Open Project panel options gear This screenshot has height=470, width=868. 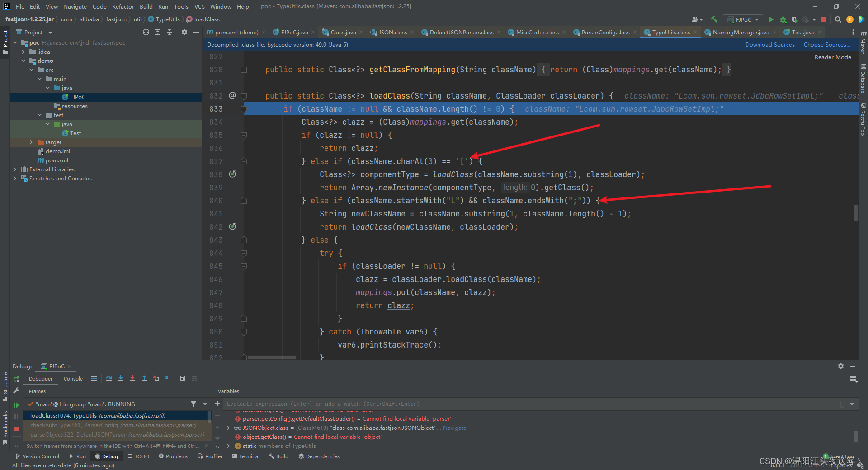pos(184,32)
